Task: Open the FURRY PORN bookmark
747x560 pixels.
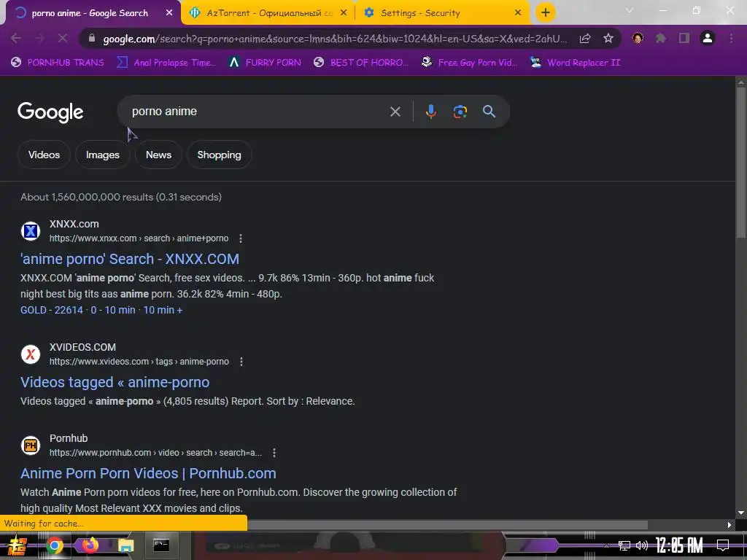Action: 265,63
